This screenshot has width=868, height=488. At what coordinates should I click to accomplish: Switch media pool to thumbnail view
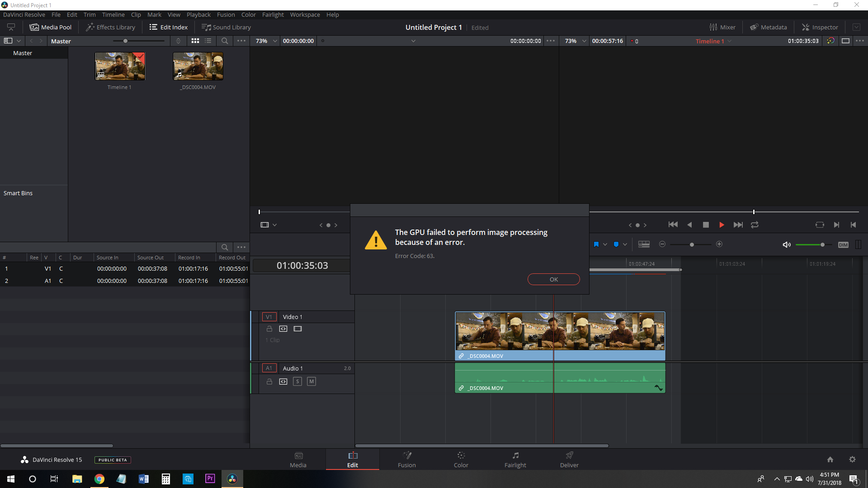pos(195,41)
